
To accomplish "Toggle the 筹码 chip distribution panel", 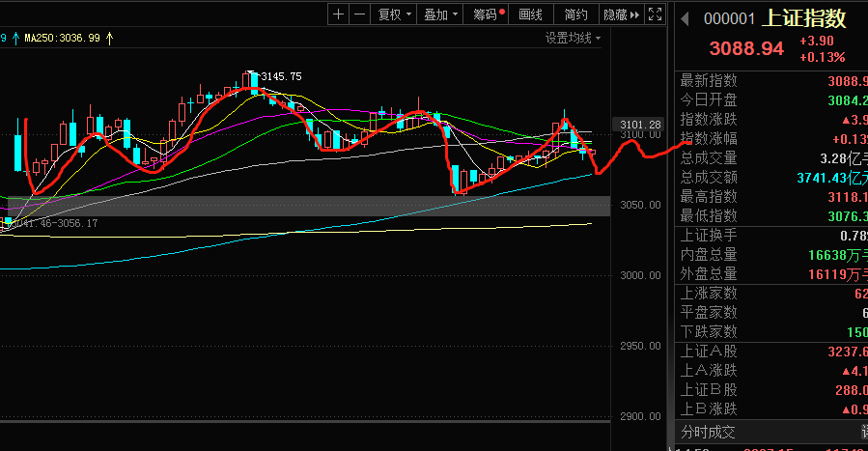I will [488, 14].
